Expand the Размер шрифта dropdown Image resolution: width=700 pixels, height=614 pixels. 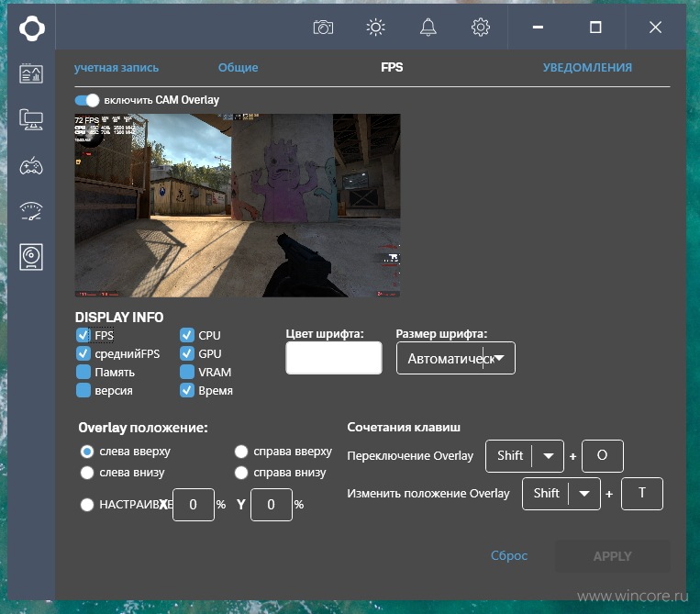(x=456, y=358)
